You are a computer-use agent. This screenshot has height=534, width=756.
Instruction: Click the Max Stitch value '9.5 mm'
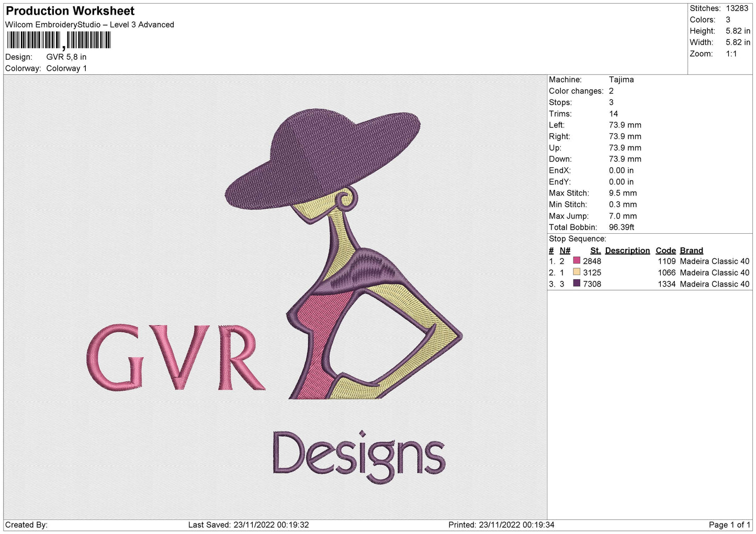(x=623, y=193)
